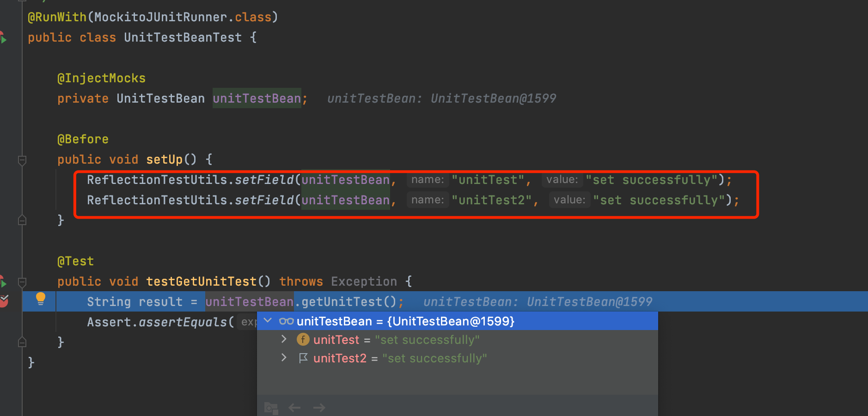Click the highlighted unitTestBean field declaration
This screenshot has height=416, width=868.
pyautogui.click(x=257, y=98)
